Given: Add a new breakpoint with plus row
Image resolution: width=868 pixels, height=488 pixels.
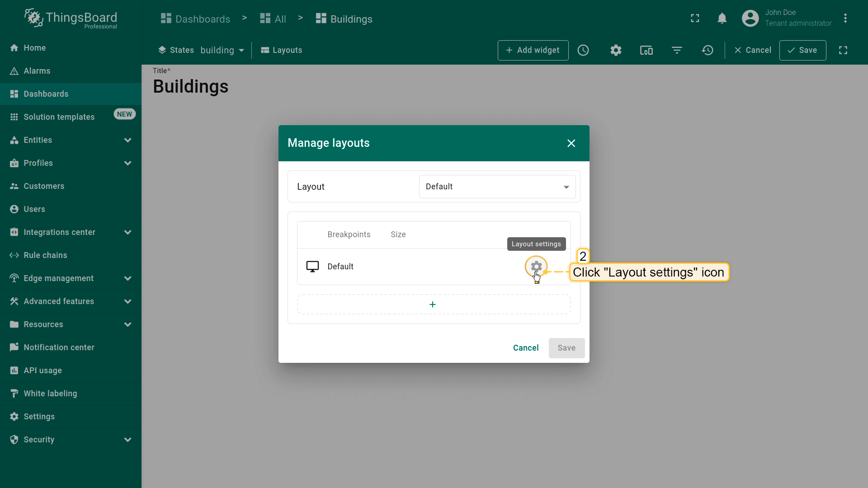Looking at the screenshot, I should point(433,305).
